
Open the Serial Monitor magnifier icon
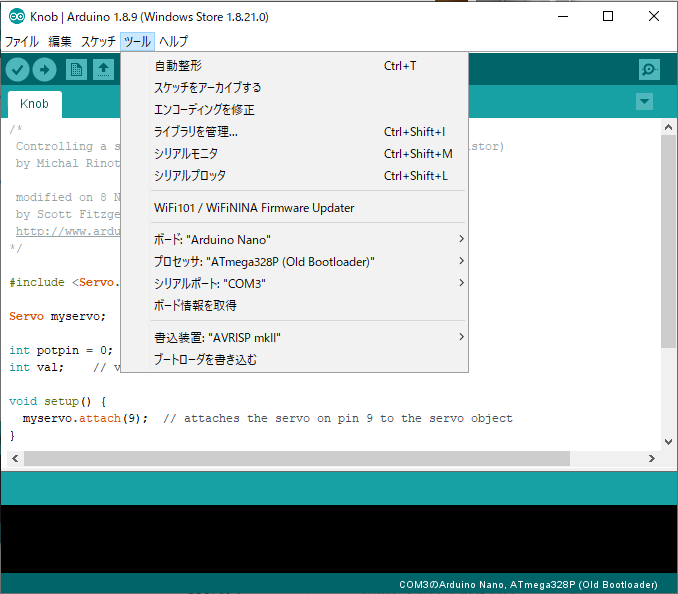649,70
